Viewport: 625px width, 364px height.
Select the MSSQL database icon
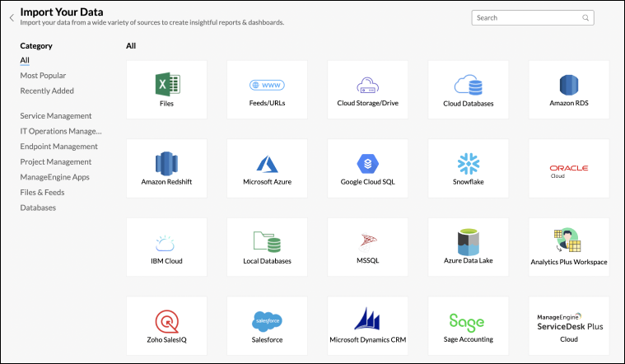point(367,246)
